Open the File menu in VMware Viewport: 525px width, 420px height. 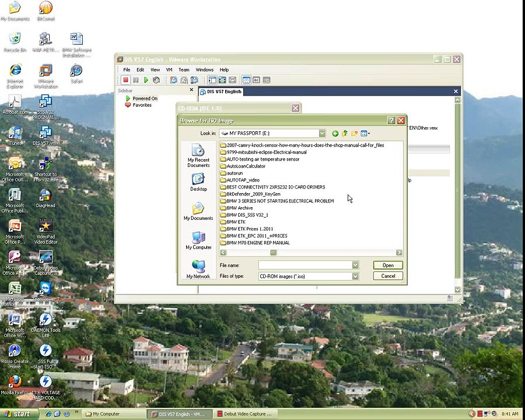point(127,69)
